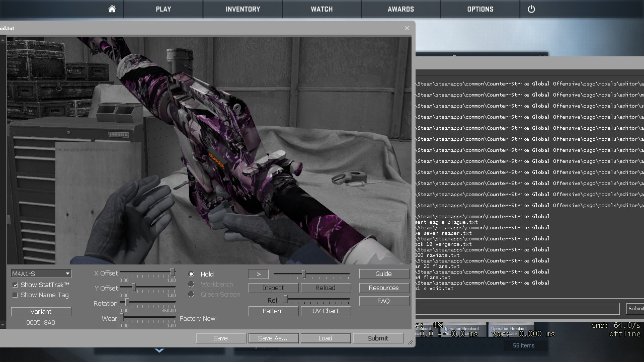The height and width of the screenshot is (362, 644).
Task: Click the Save As... button
Action: [x=273, y=338]
